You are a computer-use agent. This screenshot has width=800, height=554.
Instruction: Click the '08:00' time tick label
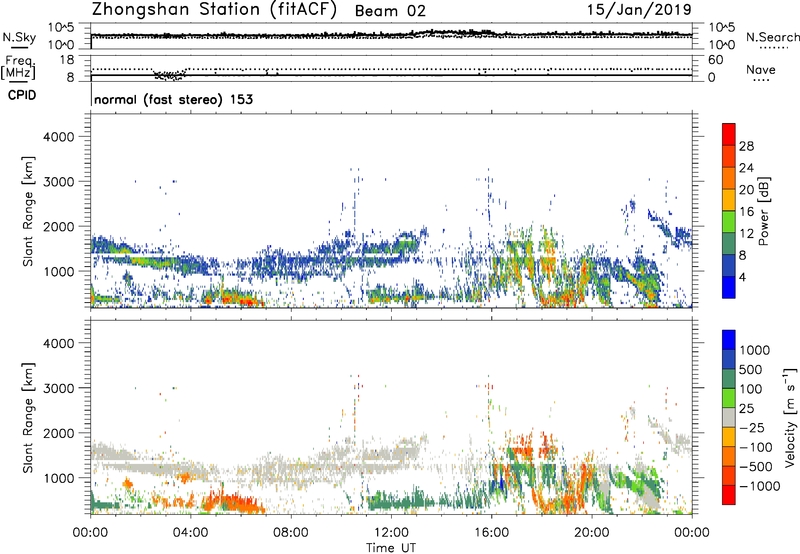(x=291, y=533)
